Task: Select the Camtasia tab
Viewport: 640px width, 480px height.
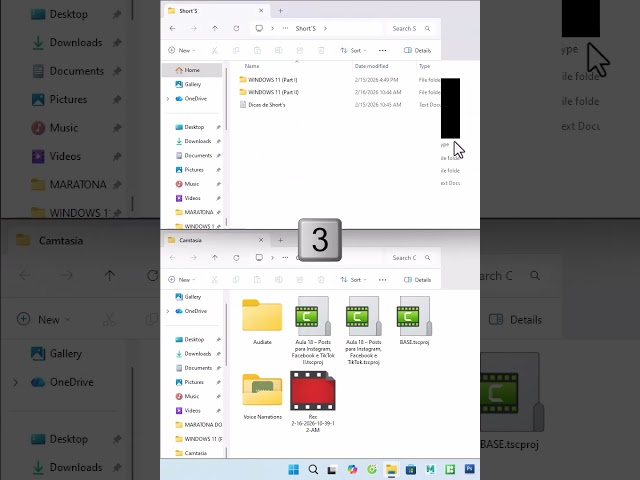Action: 216,240
